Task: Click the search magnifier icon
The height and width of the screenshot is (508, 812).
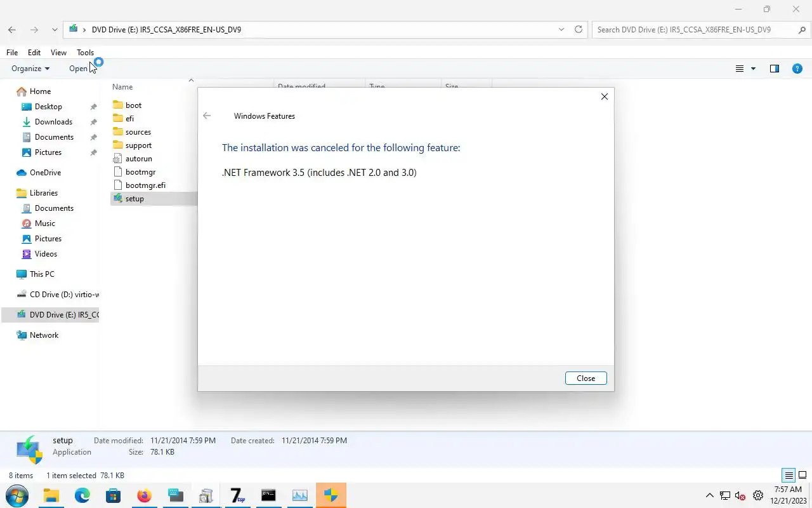Action: (802, 29)
